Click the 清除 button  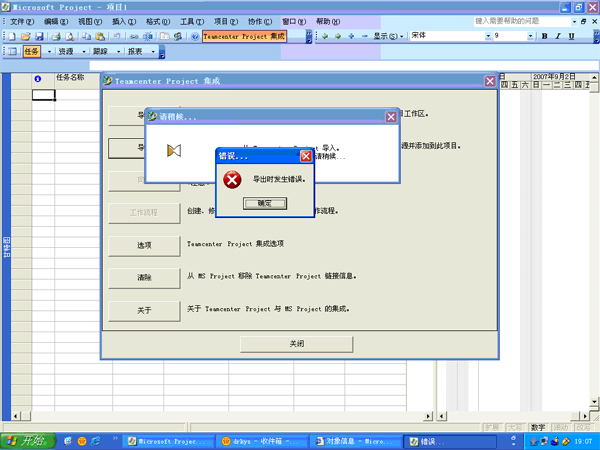[x=144, y=278]
